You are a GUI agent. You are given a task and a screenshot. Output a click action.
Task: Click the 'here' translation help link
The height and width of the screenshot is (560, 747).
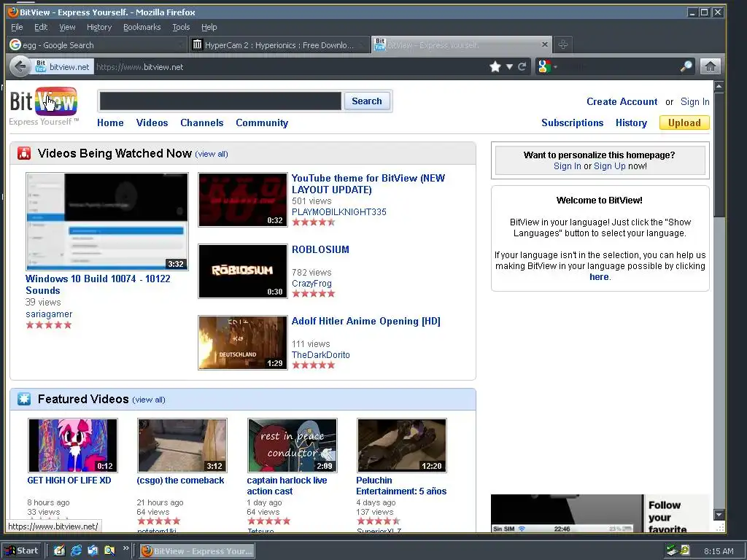(599, 276)
